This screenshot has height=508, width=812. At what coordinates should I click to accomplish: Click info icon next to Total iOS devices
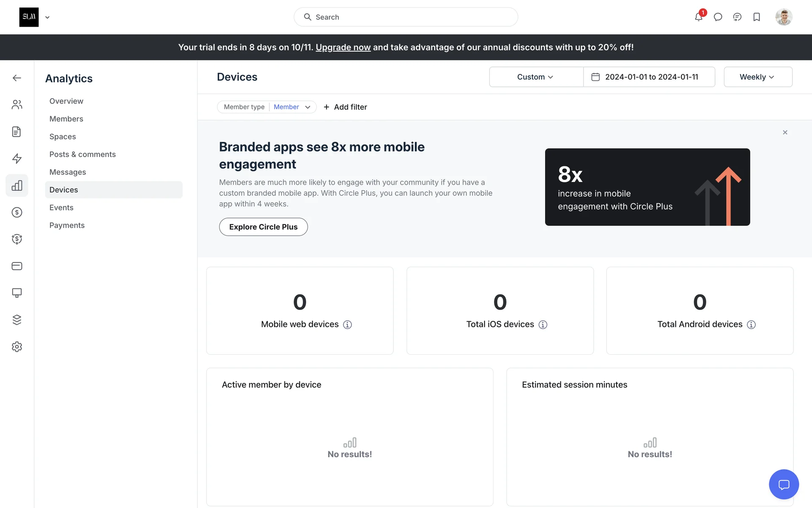[543, 325]
